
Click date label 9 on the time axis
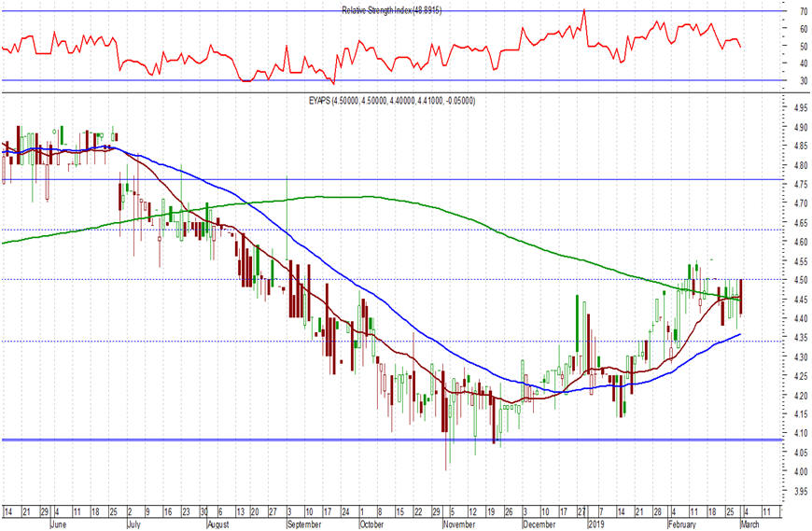tap(147, 511)
